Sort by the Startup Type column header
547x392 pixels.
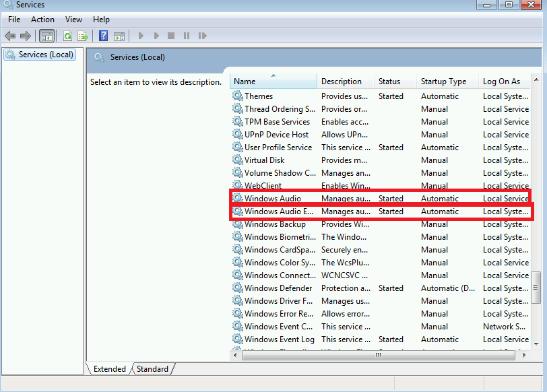[447, 81]
